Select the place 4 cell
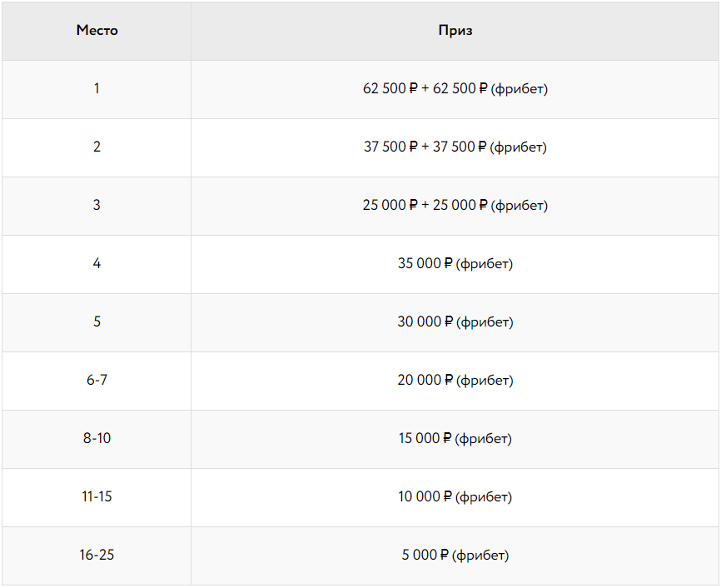This screenshot has width=721, height=588. pyautogui.click(x=97, y=263)
